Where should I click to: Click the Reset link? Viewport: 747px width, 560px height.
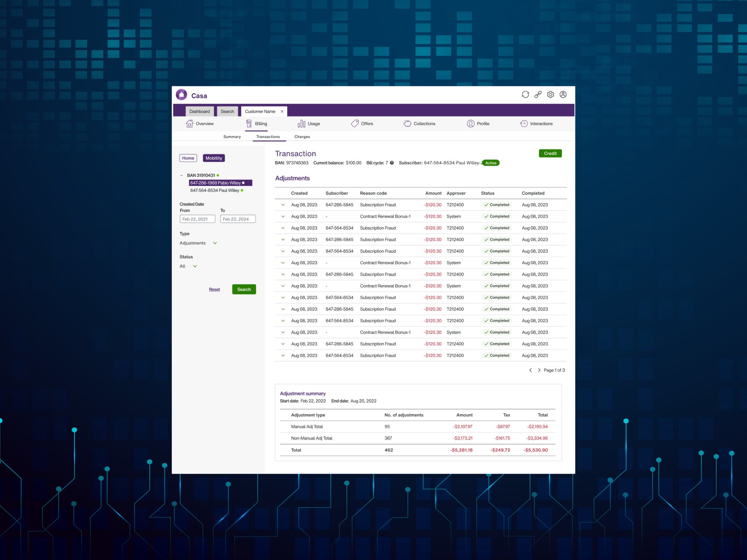point(214,290)
